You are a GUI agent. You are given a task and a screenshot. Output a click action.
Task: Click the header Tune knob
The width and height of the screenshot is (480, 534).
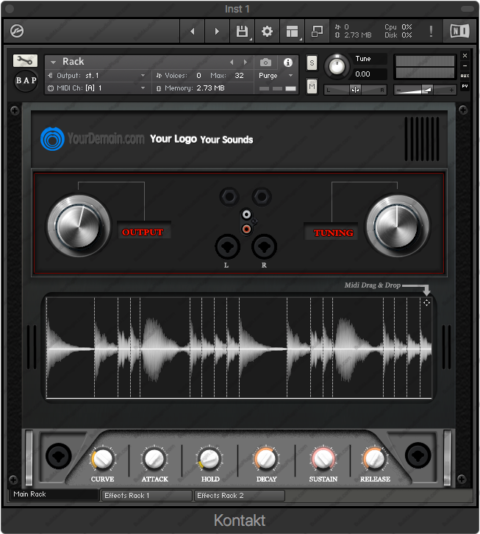point(337,66)
